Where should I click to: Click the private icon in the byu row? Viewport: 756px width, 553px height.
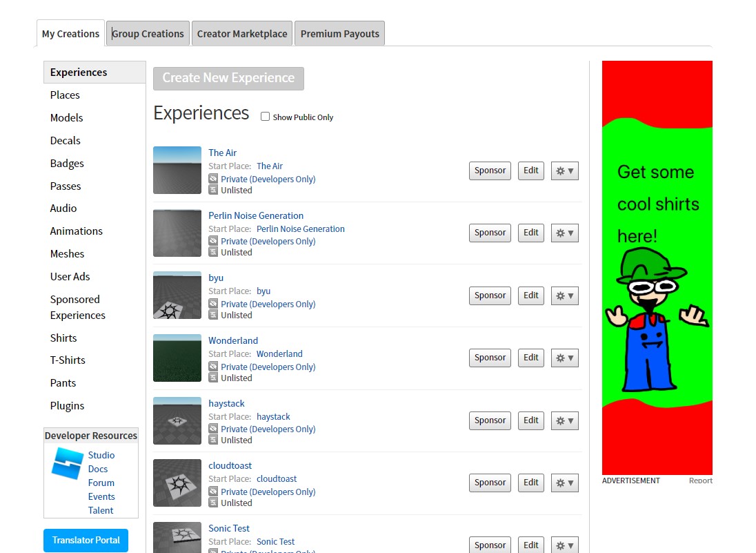[x=213, y=304]
